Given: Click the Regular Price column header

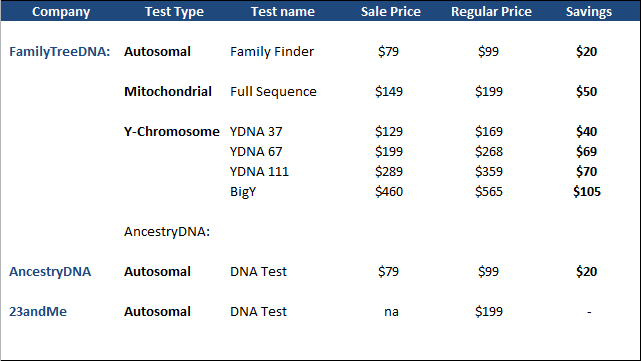Looking at the screenshot, I should 491,11.
